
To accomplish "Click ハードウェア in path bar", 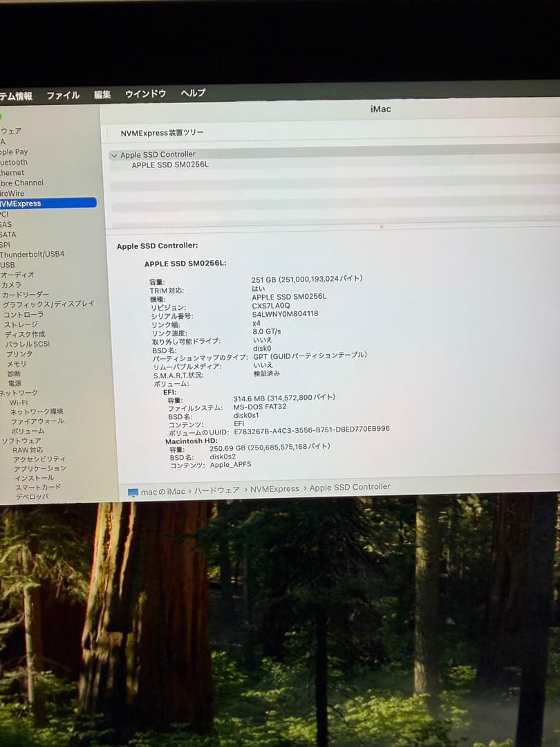I will (x=216, y=490).
